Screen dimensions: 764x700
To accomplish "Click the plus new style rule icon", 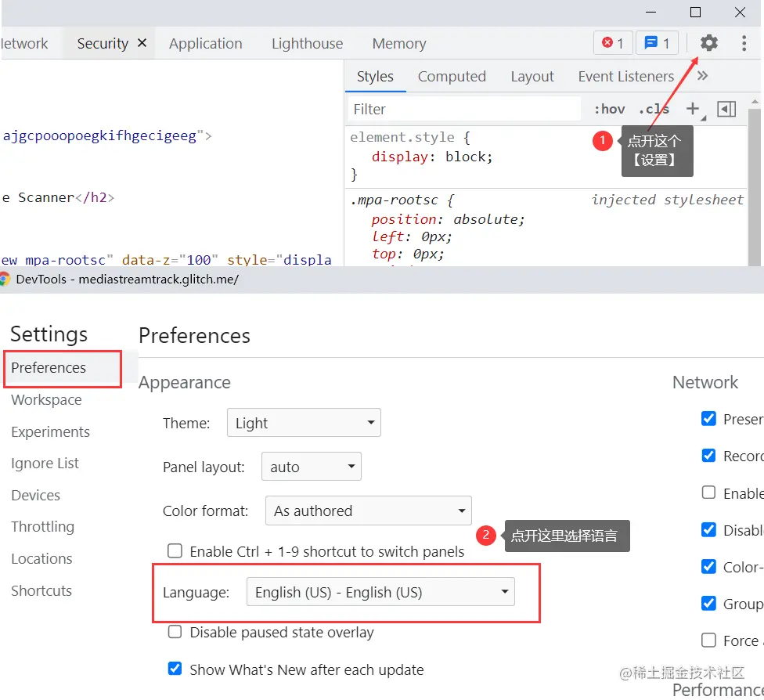I will (693, 109).
